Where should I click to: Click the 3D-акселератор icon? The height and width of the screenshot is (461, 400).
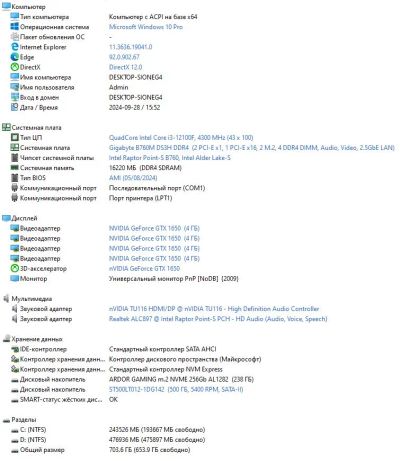[14, 268]
